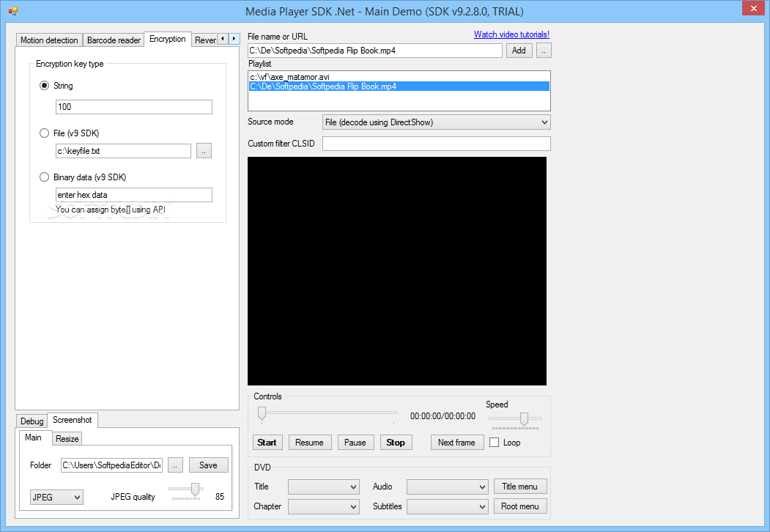This screenshot has width=770, height=532.
Task: Browse for the screenshot folder
Action: point(175,465)
